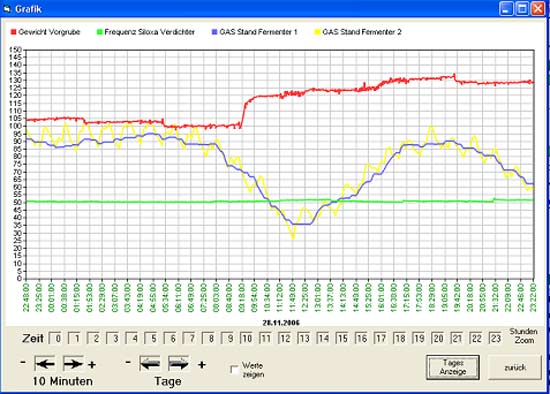550x394 pixels.
Task: Click the 11:49:00 time axis label
Action: click(293, 298)
